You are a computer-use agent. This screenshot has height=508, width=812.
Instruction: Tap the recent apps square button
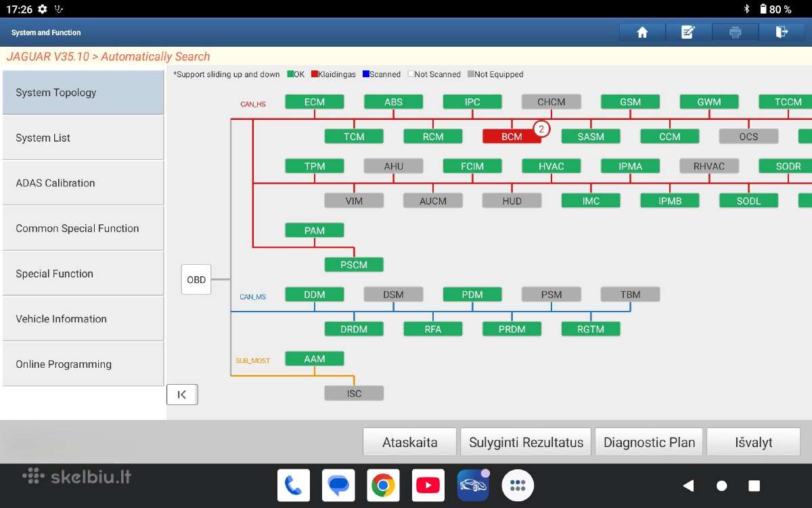click(754, 486)
